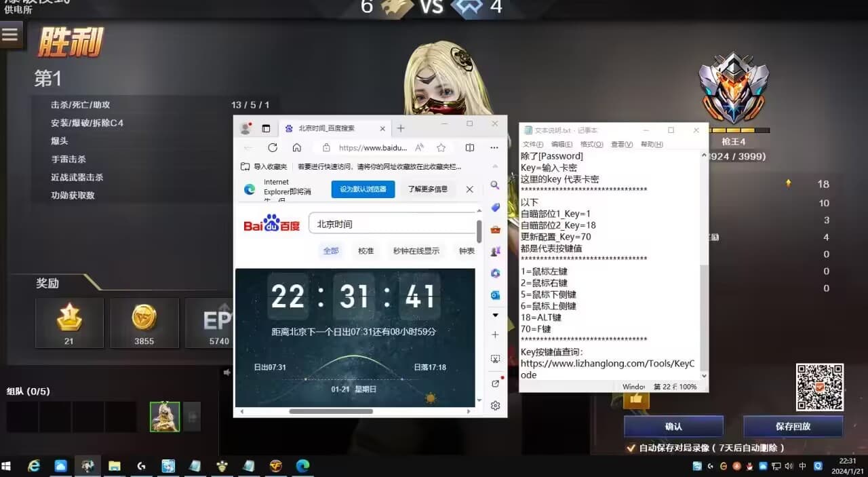Select the 全部 search tab

click(x=331, y=251)
